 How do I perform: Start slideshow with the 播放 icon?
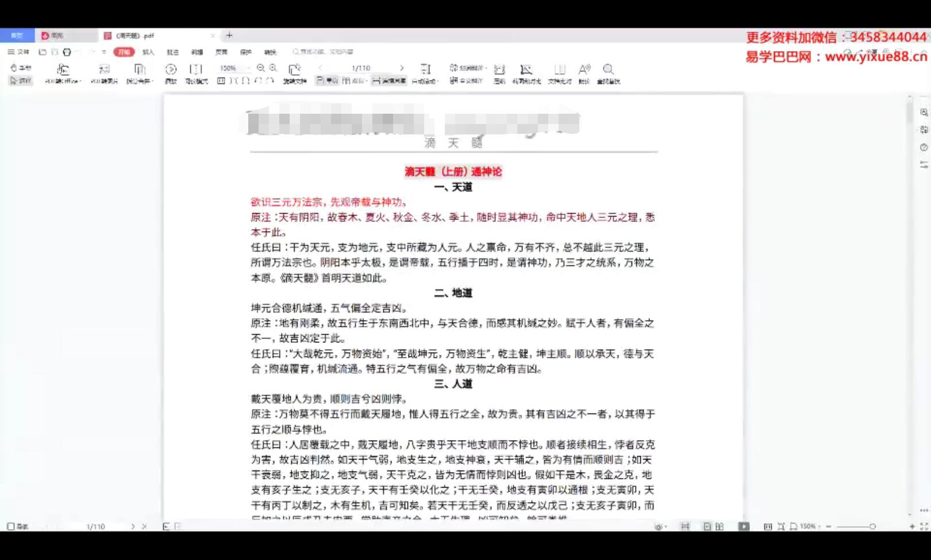pyautogui.click(x=171, y=69)
